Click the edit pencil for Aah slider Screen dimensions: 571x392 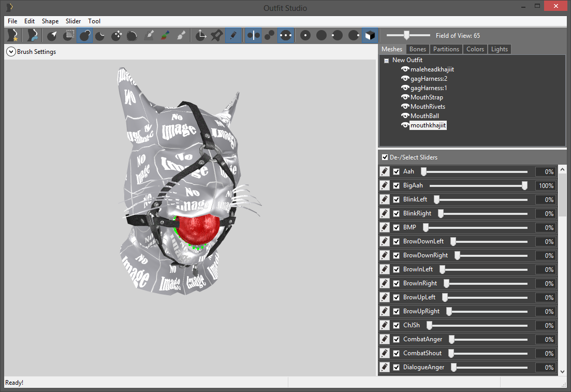pos(385,171)
